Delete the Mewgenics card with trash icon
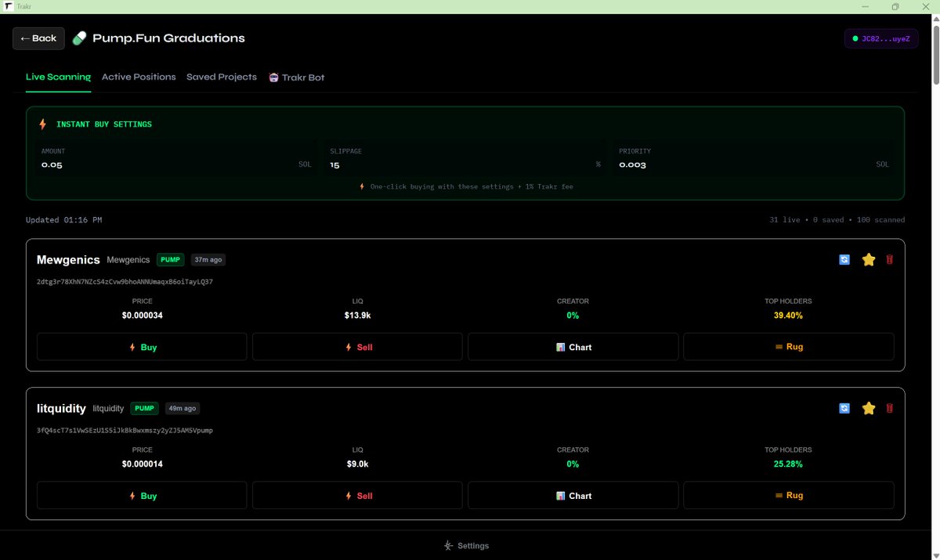Screen dimensions: 940x560 (x=890, y=259)
